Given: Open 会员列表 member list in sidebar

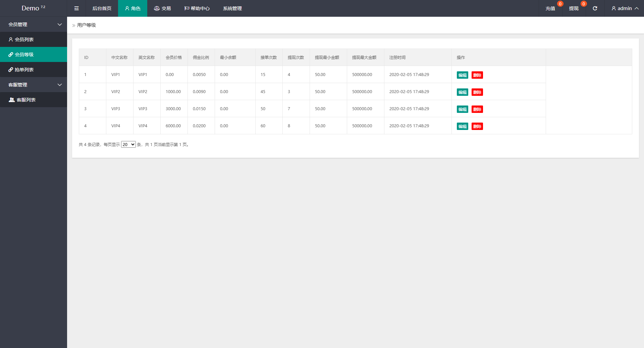Looking at the screenshot, I should point(24,40).
